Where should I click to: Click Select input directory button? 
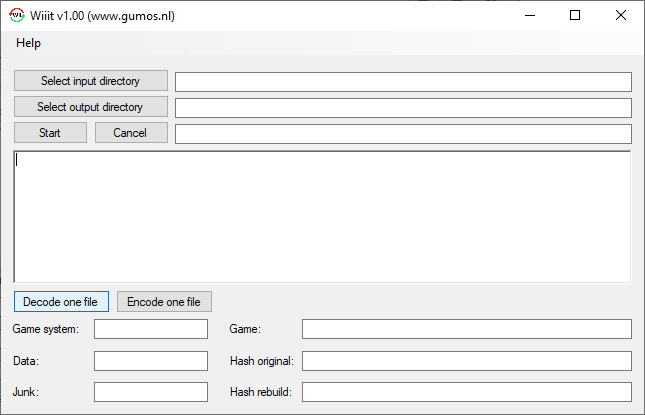[x=90, y=81]
